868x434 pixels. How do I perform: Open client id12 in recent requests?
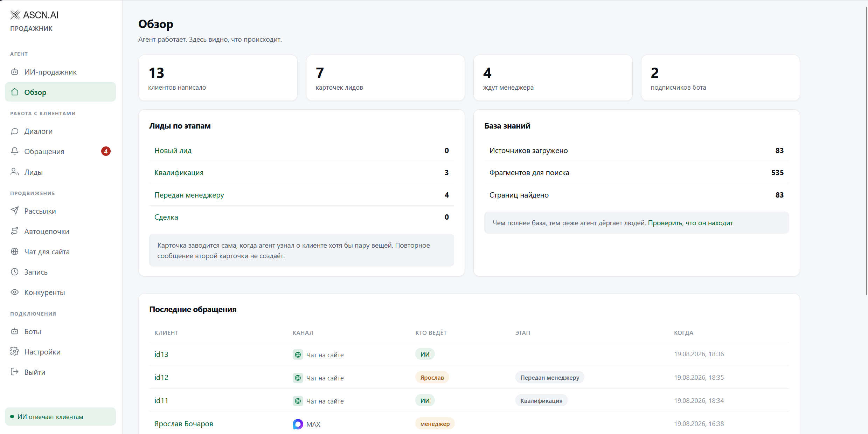coord(161,377)
